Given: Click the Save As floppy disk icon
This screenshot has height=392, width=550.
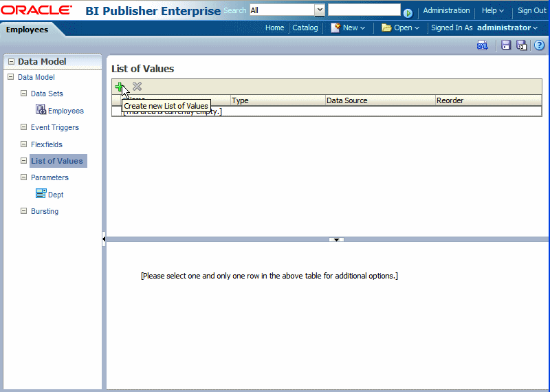Looking at the screenshot, I should (522, 45).
